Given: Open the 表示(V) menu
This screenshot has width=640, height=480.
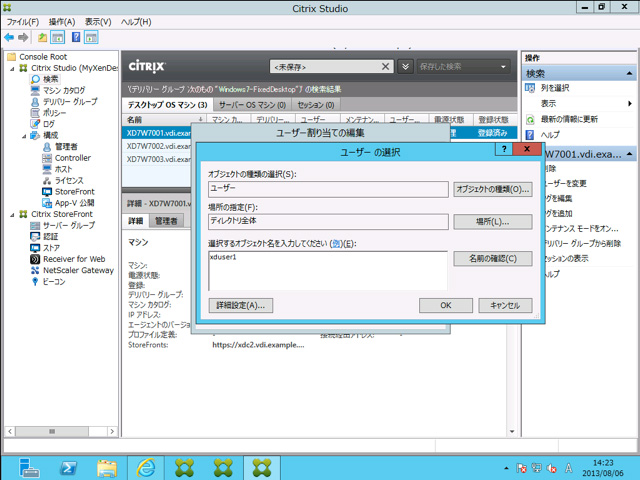Looking at the screenshot, I should (98, 22).
